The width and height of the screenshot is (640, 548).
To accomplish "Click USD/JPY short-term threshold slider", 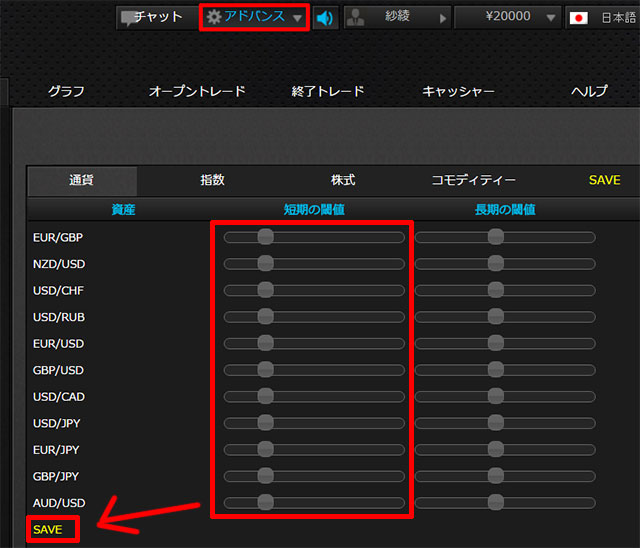I will [x=314, y=423].
